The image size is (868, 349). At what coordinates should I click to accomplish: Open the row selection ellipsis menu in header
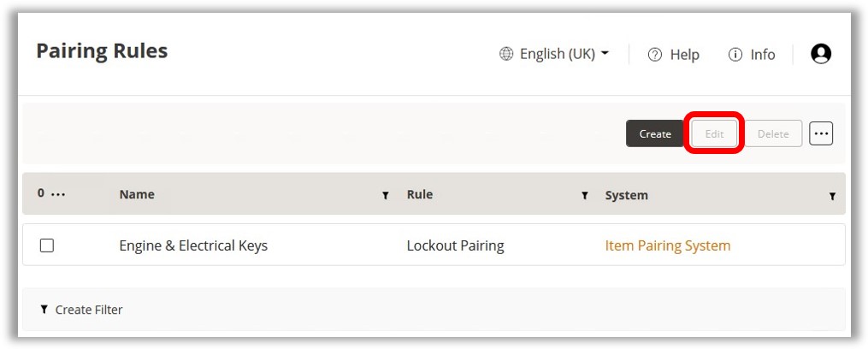click(58, 194)
